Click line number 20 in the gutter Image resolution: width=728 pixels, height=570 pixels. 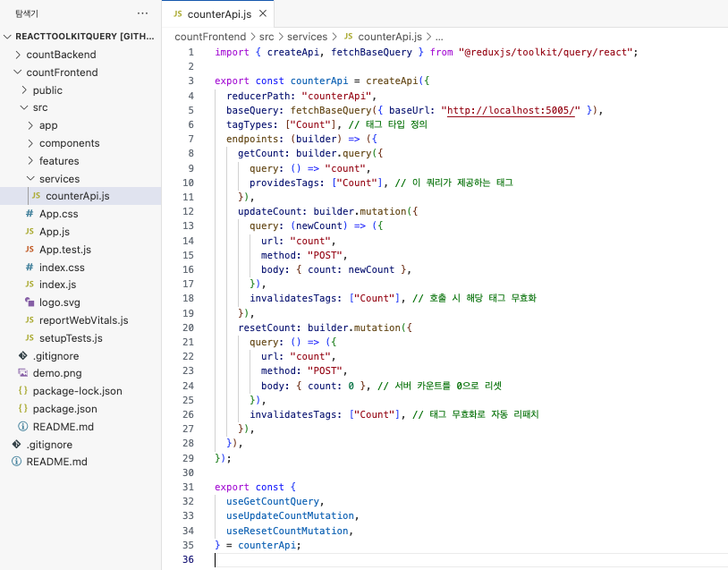[188, 328]
